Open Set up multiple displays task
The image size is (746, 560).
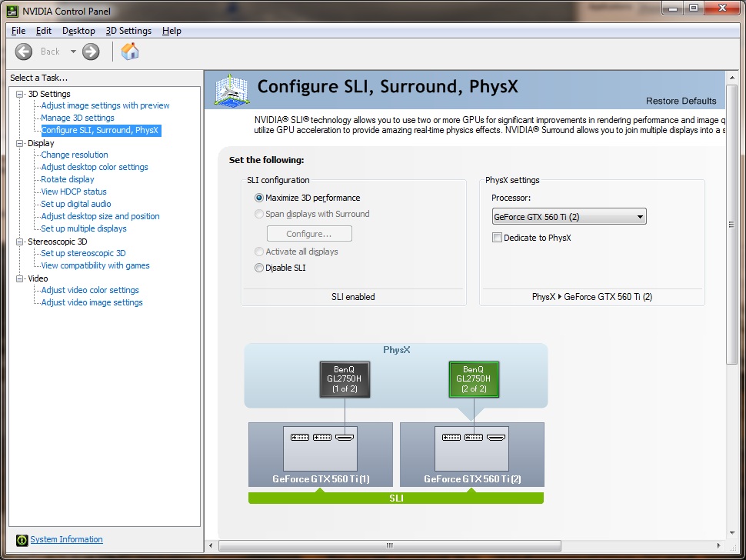click(84, 229)
